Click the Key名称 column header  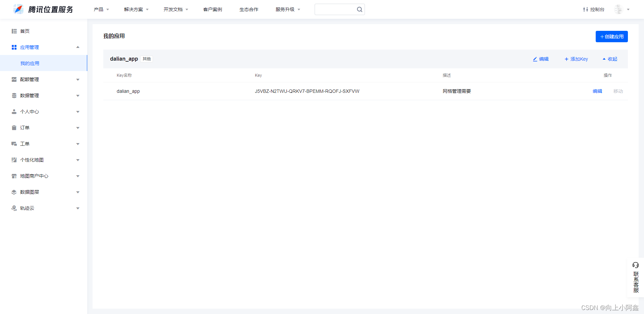tap(124, 75)
